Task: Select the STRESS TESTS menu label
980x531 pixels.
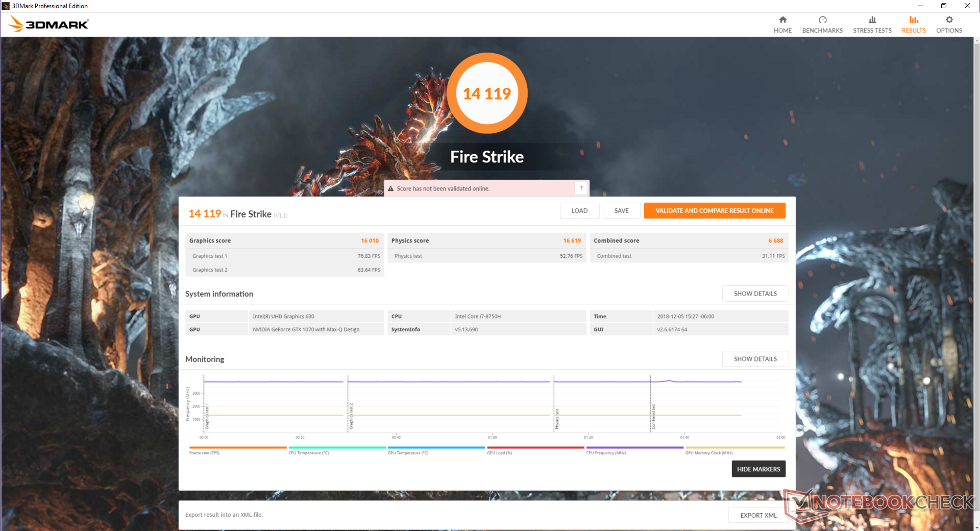Action: [x=872, y=31]
